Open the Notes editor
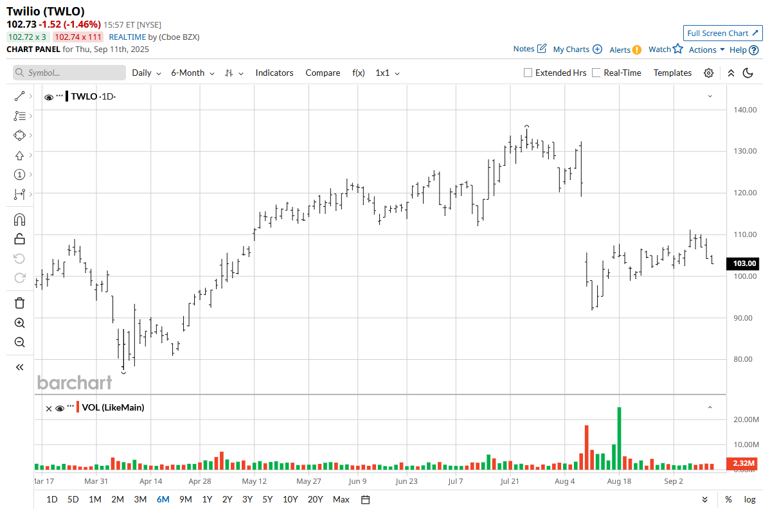Image resolution: width=779 pixels, height=532 pixels. (530, 49)
